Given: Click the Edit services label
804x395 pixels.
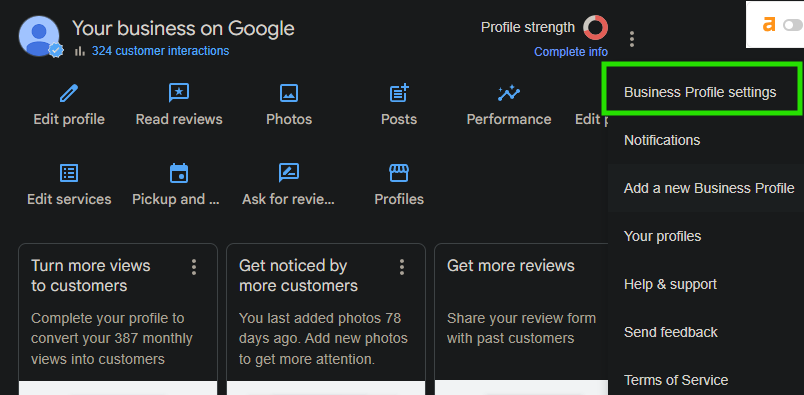Looking at the screenshot, I should click(69, 199).
